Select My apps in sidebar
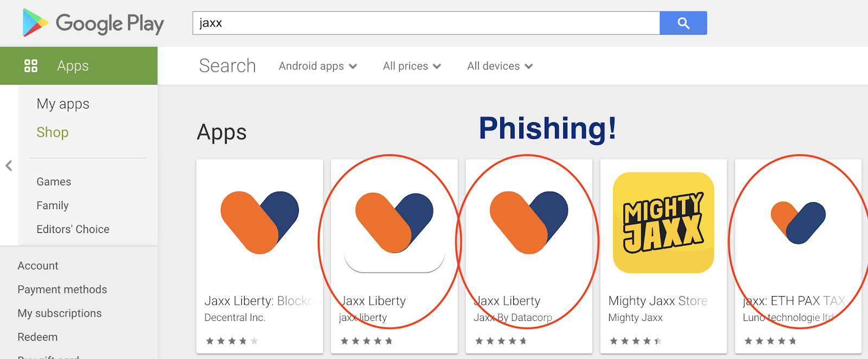The width and height of the screenshot is (868, 359). point(63,104)
